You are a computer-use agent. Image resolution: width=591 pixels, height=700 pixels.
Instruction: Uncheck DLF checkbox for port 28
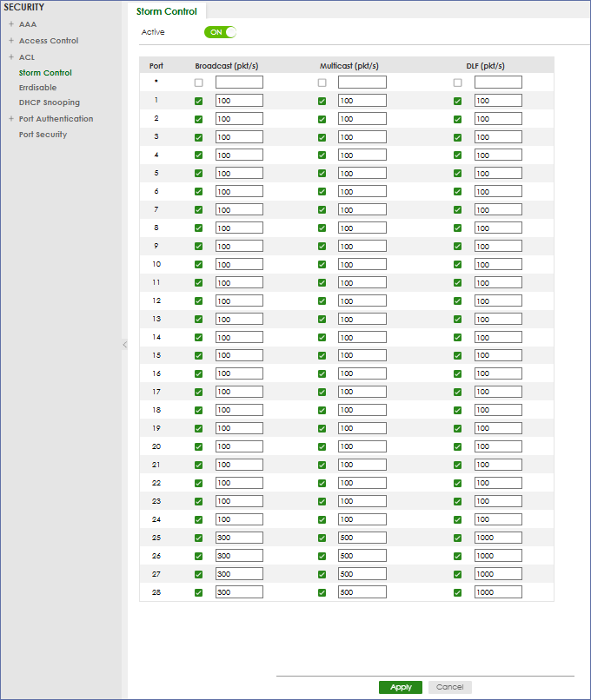point(458,592)
